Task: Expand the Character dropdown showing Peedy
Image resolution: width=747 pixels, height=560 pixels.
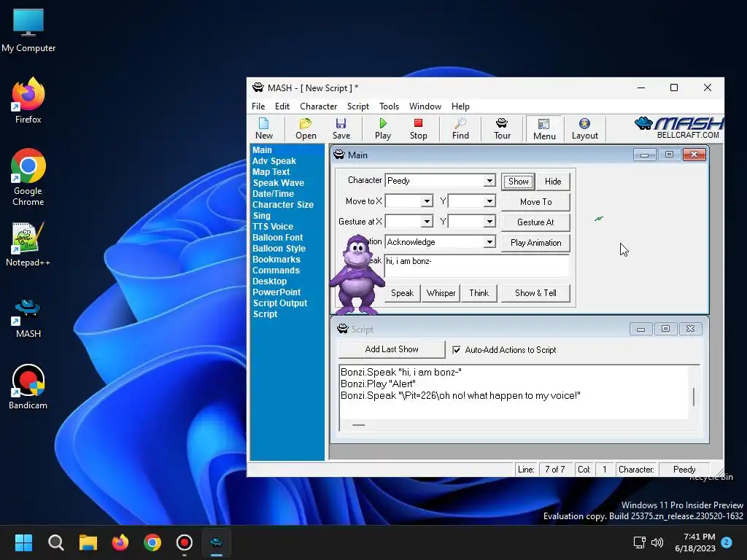Action: point(489,181)
